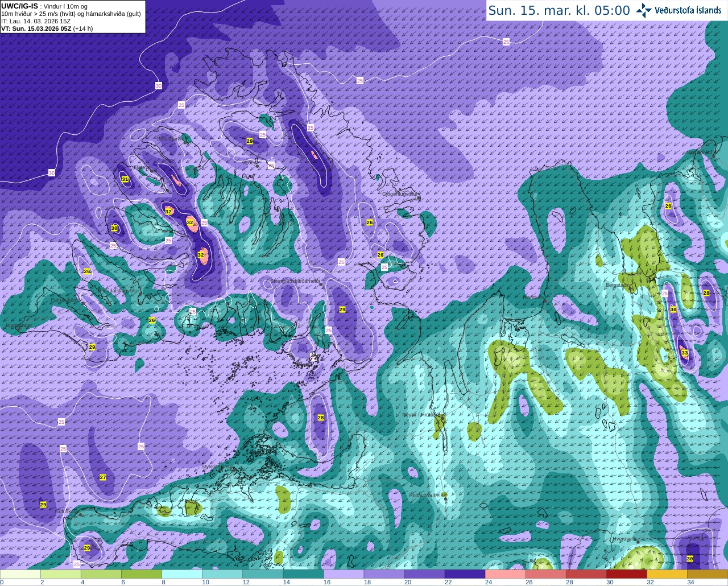The height and width of the screenshot is (586, 728).
Task: Click the 29 gust marker southeast of Steingrímsfjarðarheiði
Action: (342, 309)
